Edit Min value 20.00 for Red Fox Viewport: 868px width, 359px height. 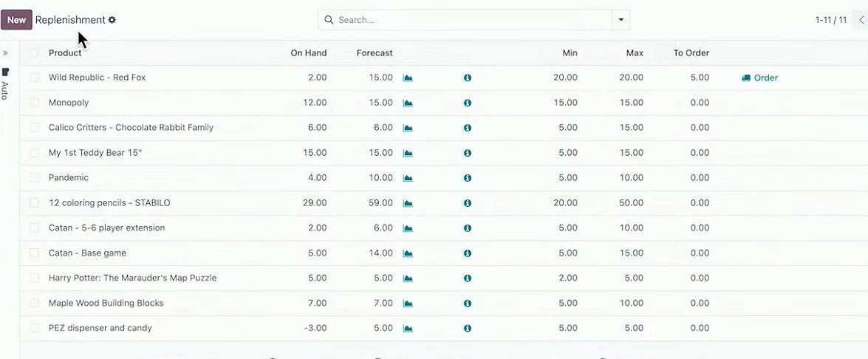tap(565, 78)
